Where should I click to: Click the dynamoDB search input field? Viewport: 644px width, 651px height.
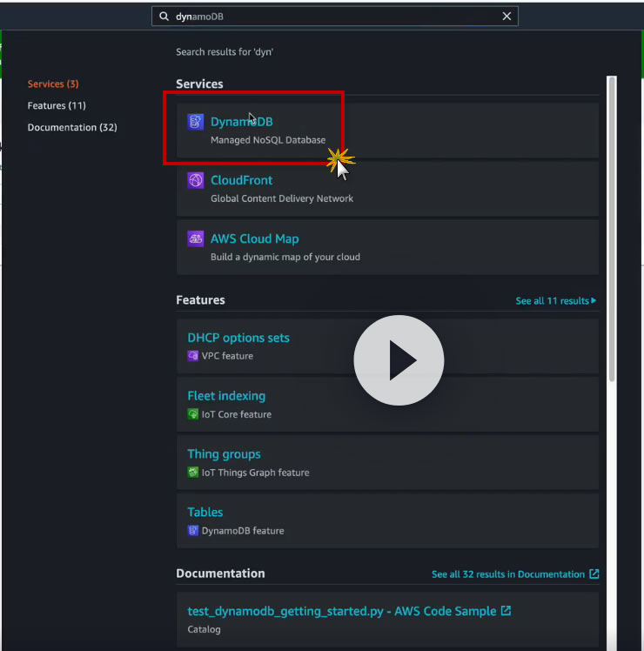point(335,17)
